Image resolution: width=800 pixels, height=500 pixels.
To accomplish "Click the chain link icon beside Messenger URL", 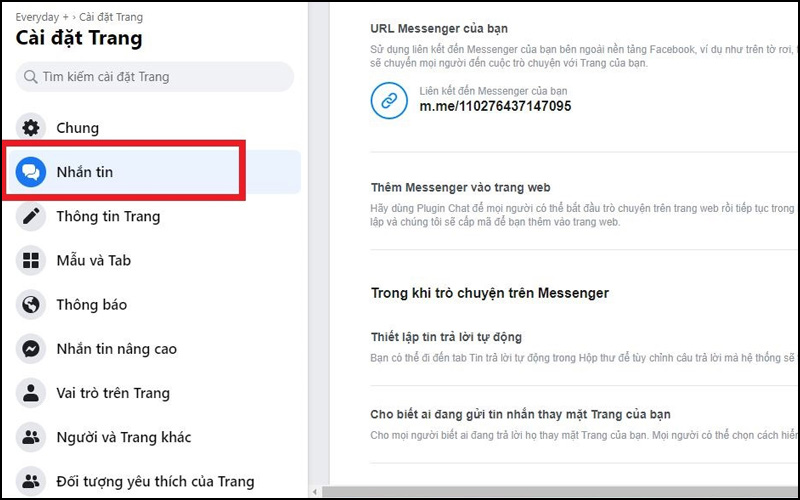I will click(x=389, y=101).
